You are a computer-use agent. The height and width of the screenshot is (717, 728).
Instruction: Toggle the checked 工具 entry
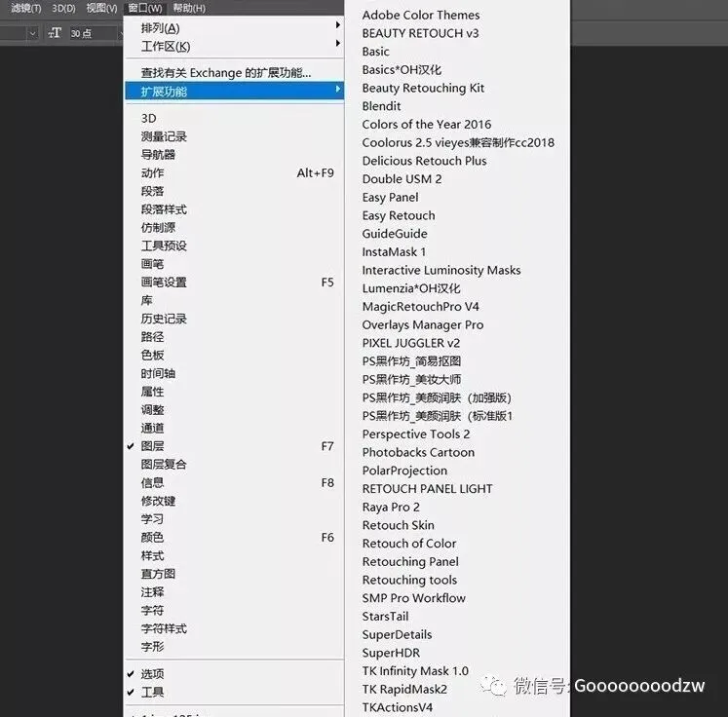pyautogui.click(x=235, y=692)
